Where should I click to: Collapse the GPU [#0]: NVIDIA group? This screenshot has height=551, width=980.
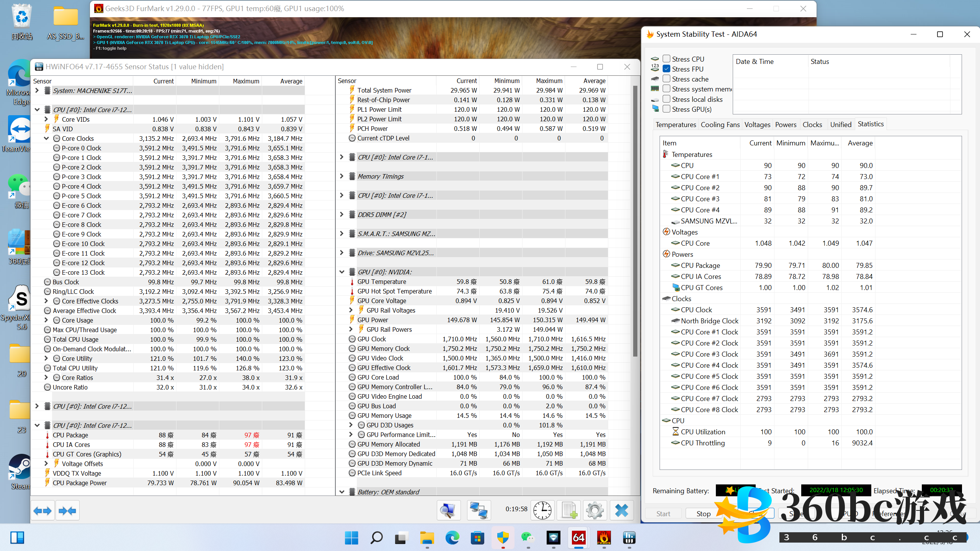(342, 272)
